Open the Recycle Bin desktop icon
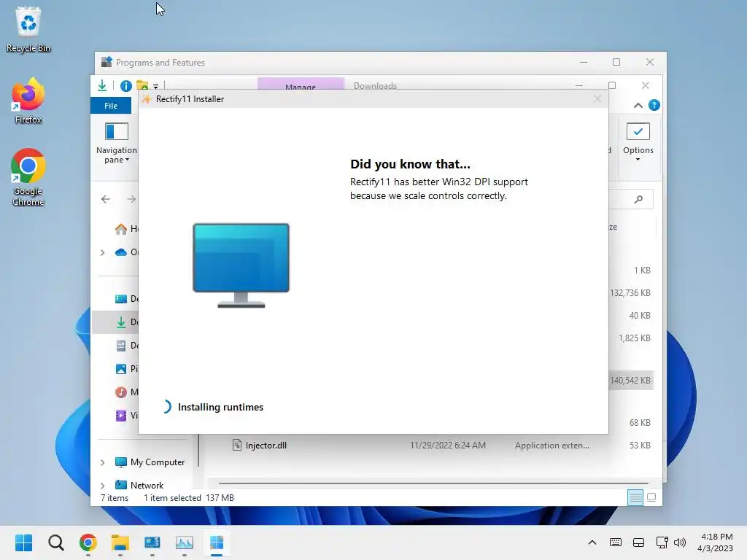Image resolution: width=747 pixels, height=560 pixels. click(28, 29)
